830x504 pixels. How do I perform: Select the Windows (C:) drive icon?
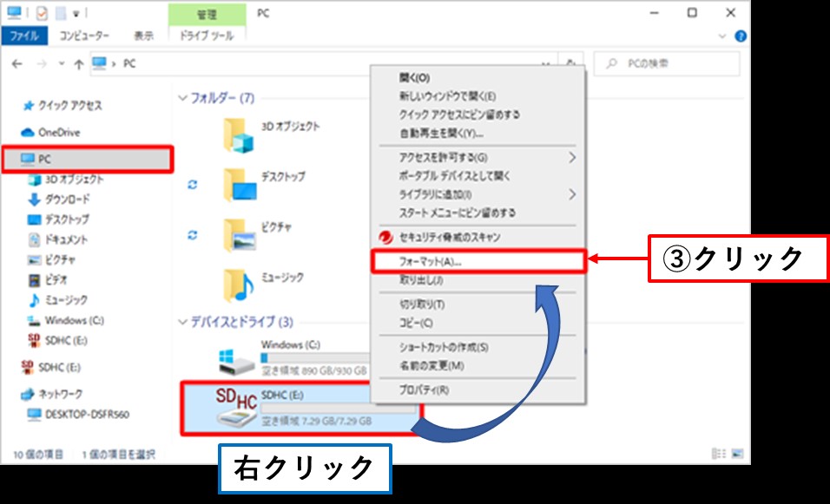pyautogui.click(x=237, y=361)
